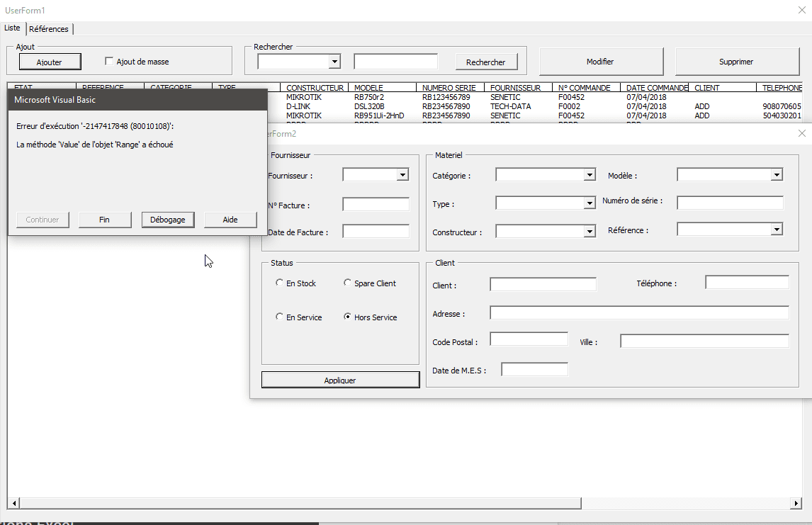Toggle the Ajout de masse checkbox

(109, 62)
